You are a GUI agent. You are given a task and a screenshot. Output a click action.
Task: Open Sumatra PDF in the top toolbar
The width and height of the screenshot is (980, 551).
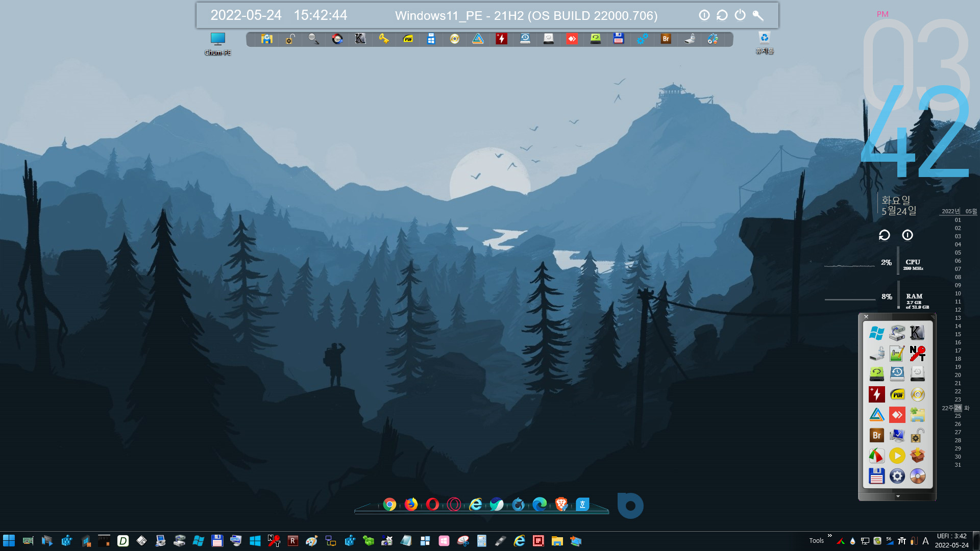[408, 39]
